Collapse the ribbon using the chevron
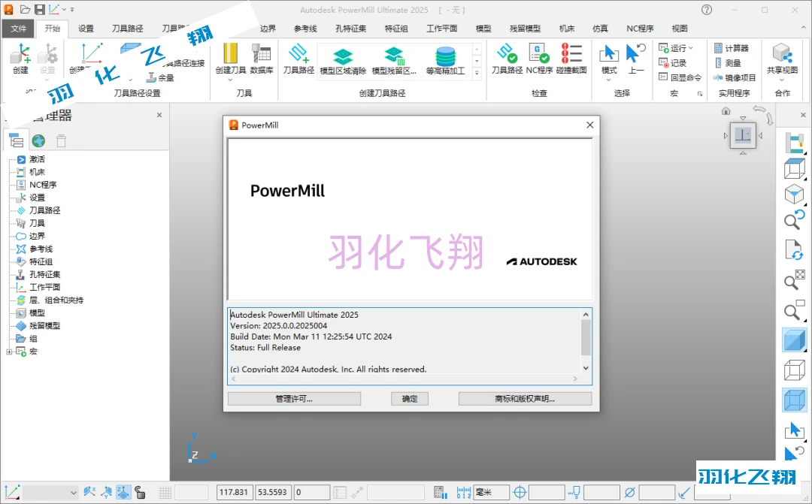Screen dimensions: 812x504 tap(804, 29)
